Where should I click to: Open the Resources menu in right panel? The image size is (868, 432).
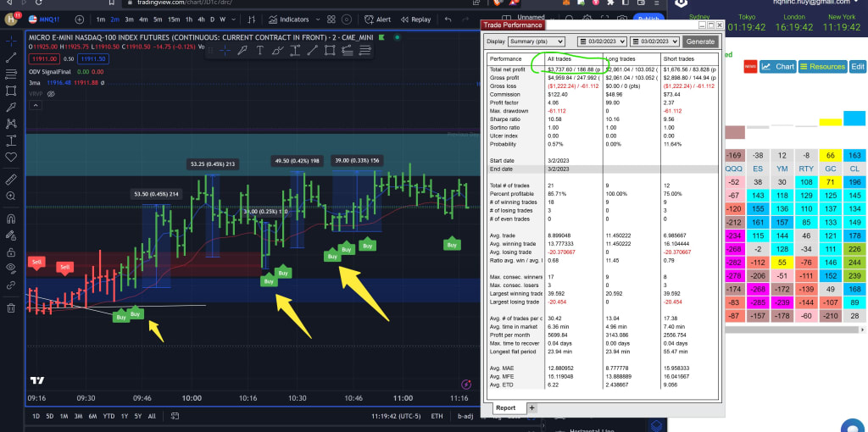tap(822, 66)
